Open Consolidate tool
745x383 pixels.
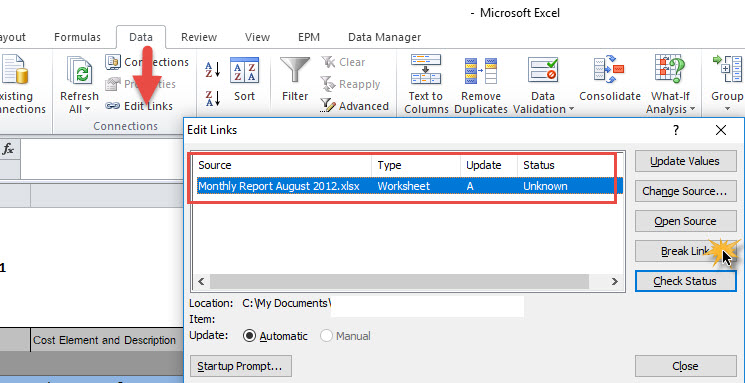click(x=610, y=79)
